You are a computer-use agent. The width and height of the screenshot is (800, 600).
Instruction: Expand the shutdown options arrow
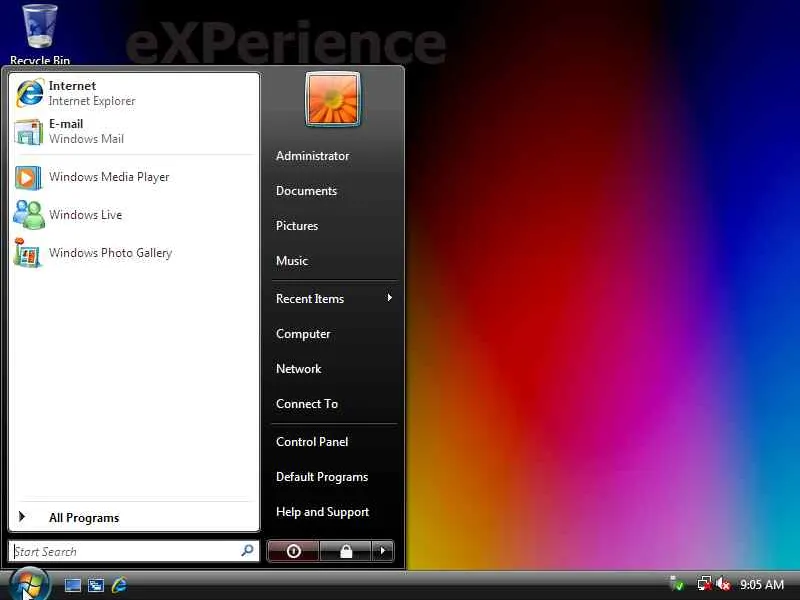click(383, 551)
